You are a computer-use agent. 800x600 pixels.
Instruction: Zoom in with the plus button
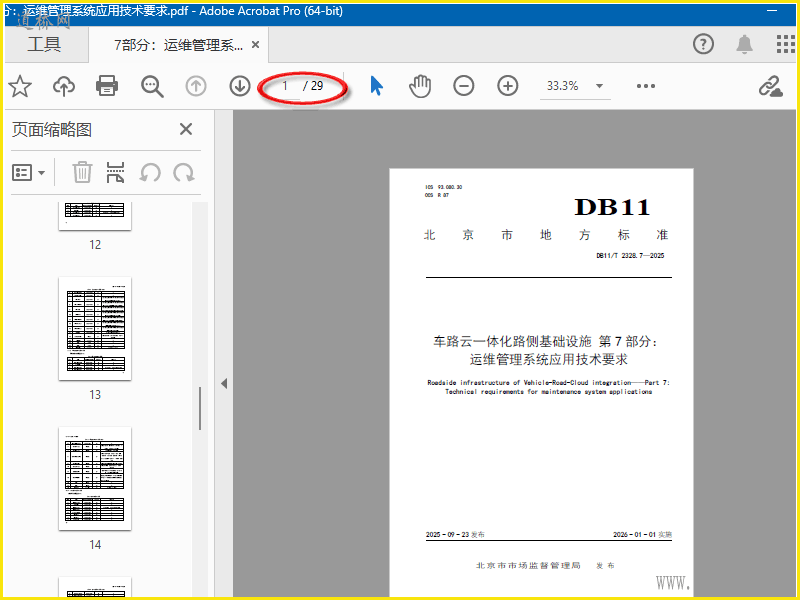(x=508, y=86)
